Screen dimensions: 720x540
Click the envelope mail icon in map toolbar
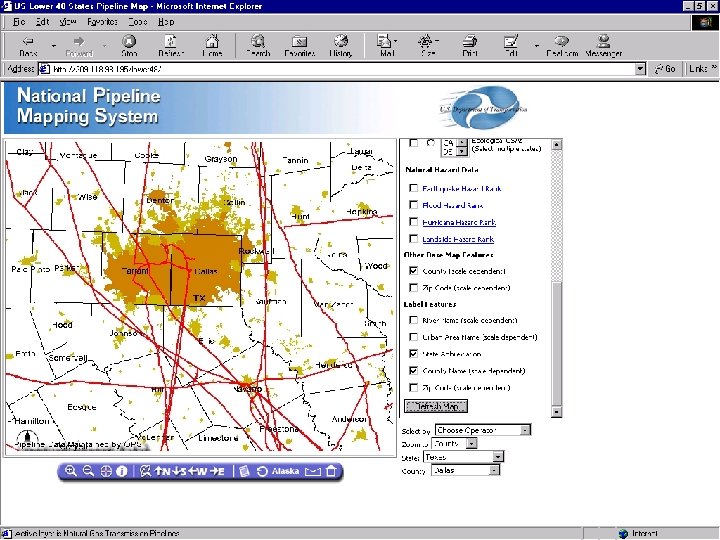coord(313,471)
